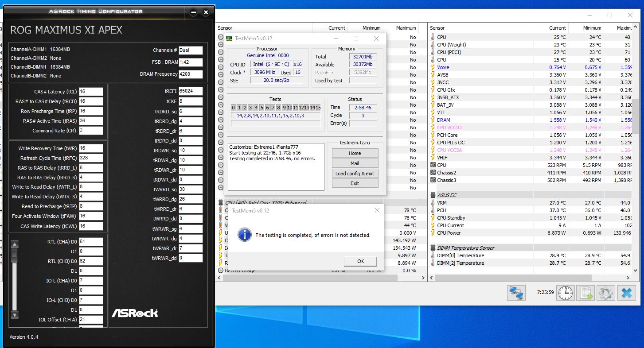The image size is (644, 348).
Task: Click the DRAM Frequency value field
Action: click(x=191, y=74)
